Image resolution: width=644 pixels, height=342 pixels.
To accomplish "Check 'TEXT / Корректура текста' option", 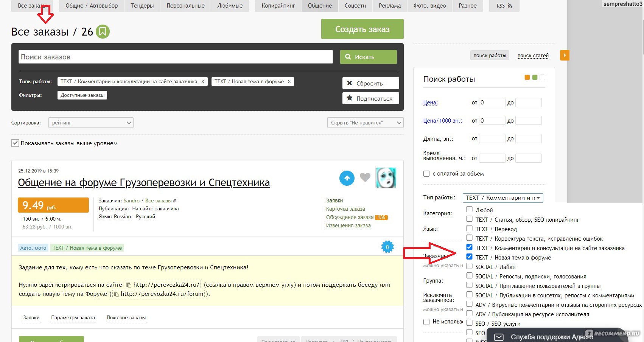I will point(470,238).
